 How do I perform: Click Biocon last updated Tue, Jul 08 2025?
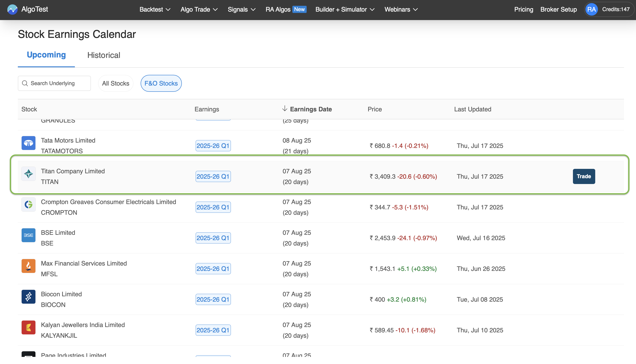coord(480,299)
